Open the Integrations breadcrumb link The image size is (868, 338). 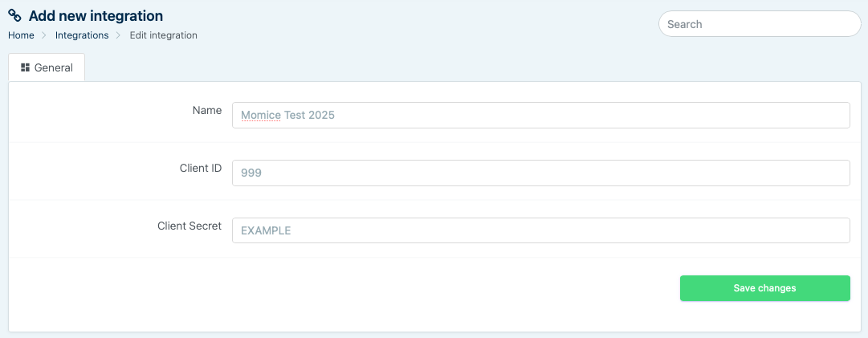pyautogui.click(x=82, y=35)
